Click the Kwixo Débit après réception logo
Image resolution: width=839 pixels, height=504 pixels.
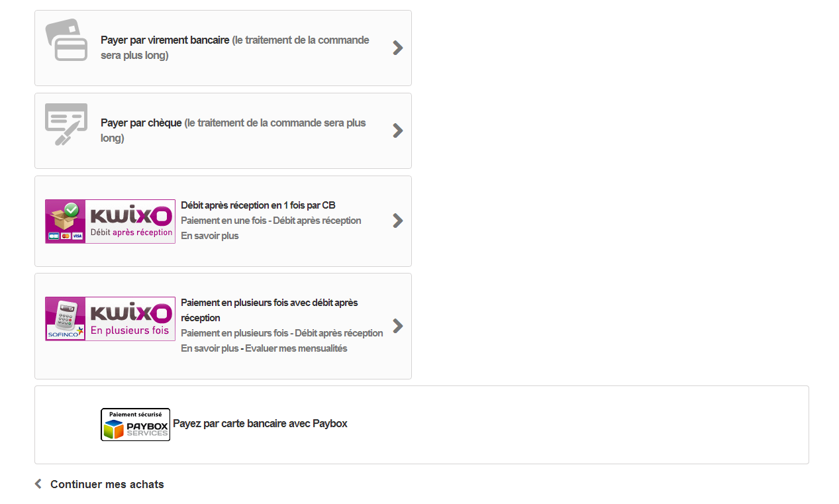point(110,221)
